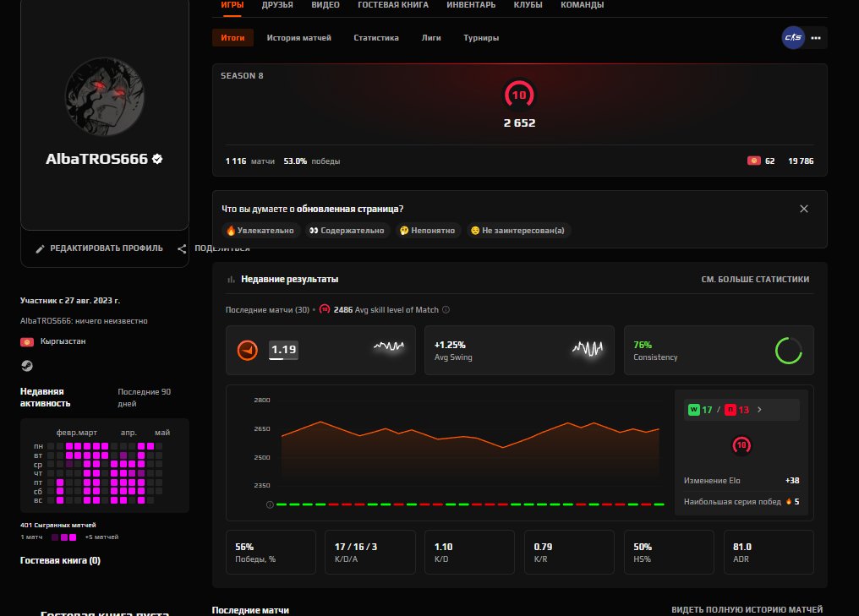Click СМ. БОЛЬШЕ СТАТИСТИКИ link

(x=755, y=279)
